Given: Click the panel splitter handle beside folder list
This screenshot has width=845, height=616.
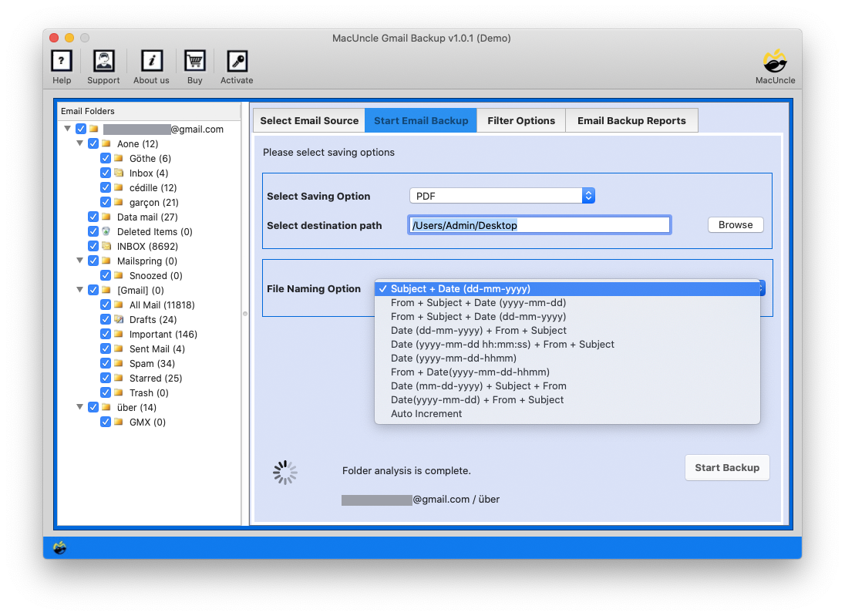Looking at the screenshot, I should 245,313.
